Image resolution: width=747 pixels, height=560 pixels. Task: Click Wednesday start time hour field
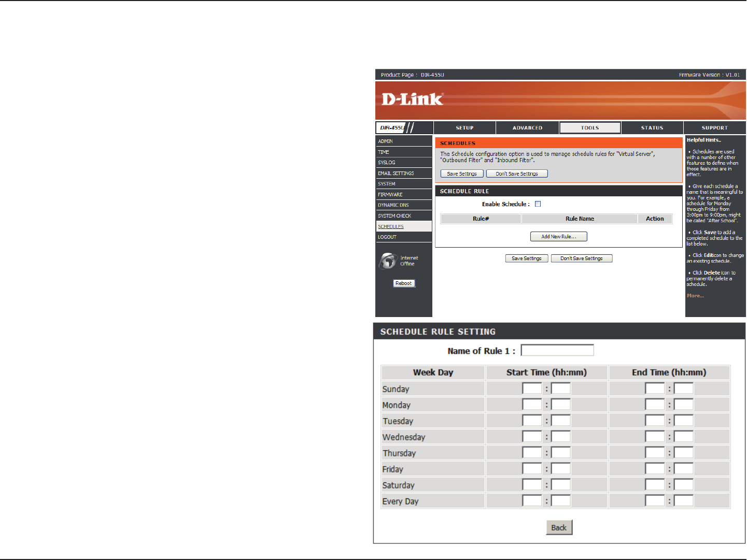pyautogui.click(x=532, y=437)
